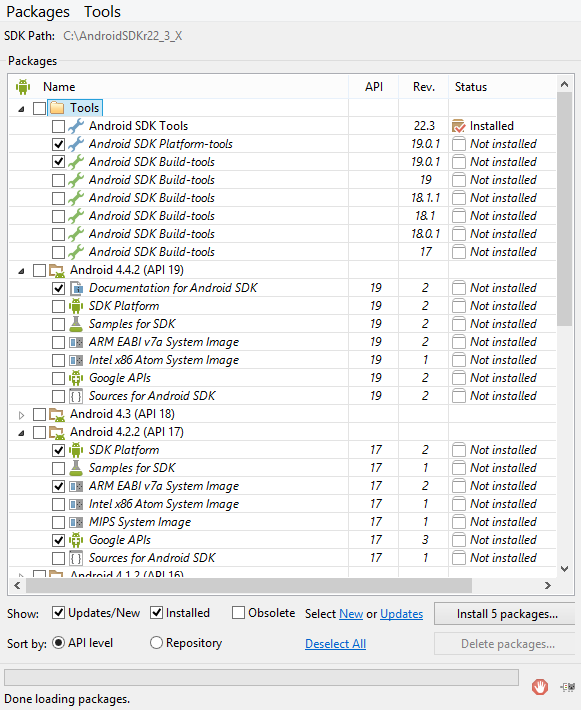Click the API 19 ARM EABI v7a image icon

click(x=76, y=342)
